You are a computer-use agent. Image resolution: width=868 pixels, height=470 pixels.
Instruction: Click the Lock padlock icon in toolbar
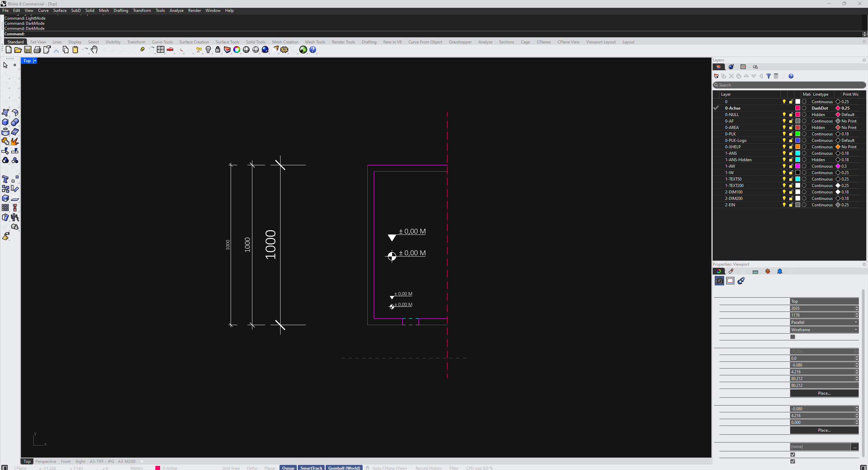tap(218, 50)
